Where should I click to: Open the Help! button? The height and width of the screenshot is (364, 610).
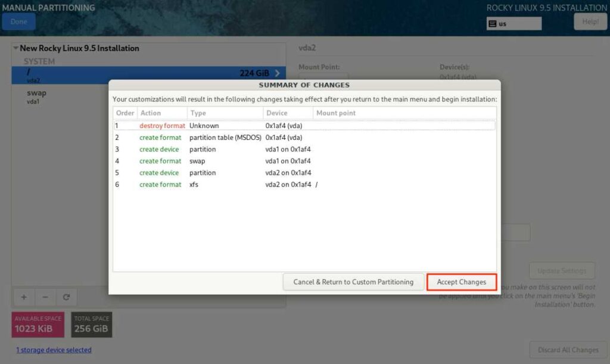pyautogui.click(x=590, y=22)
